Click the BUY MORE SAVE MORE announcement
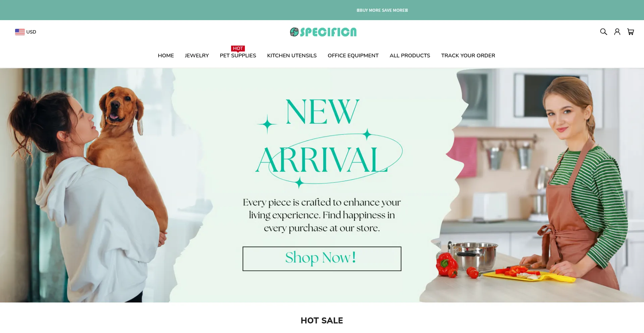644x333 pixels. coord(382,10)
